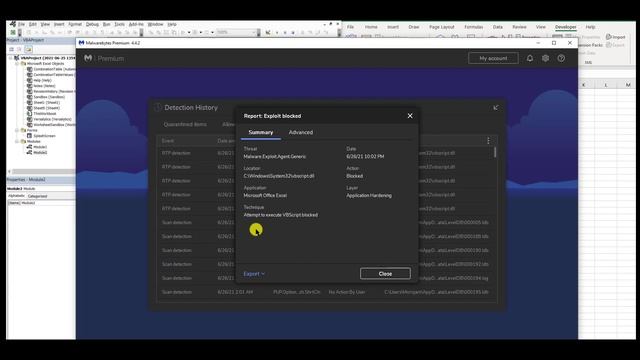Image resolution: width=640 pixels, height=360 pixels.
Task: Select the Review tab in Excel ribbon
Action: 519,27
